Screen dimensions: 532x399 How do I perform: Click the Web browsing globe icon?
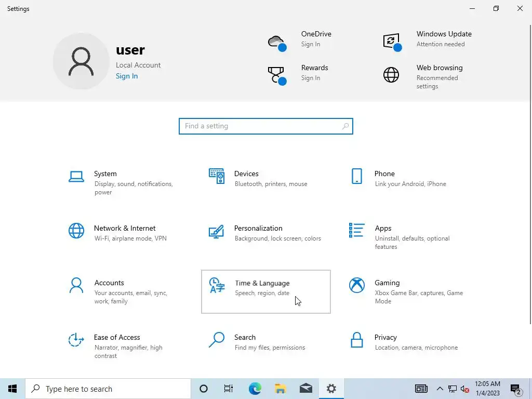click(x=391, y=75)
